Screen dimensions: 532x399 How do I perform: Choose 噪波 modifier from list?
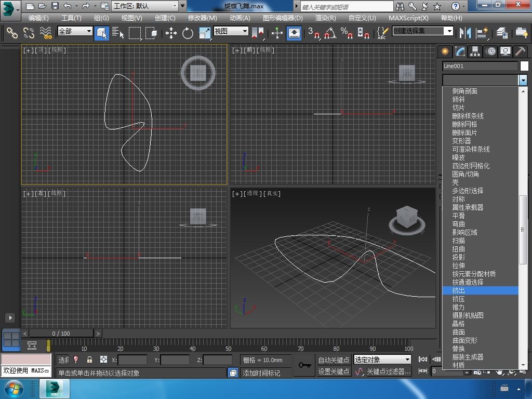[480, 157]
